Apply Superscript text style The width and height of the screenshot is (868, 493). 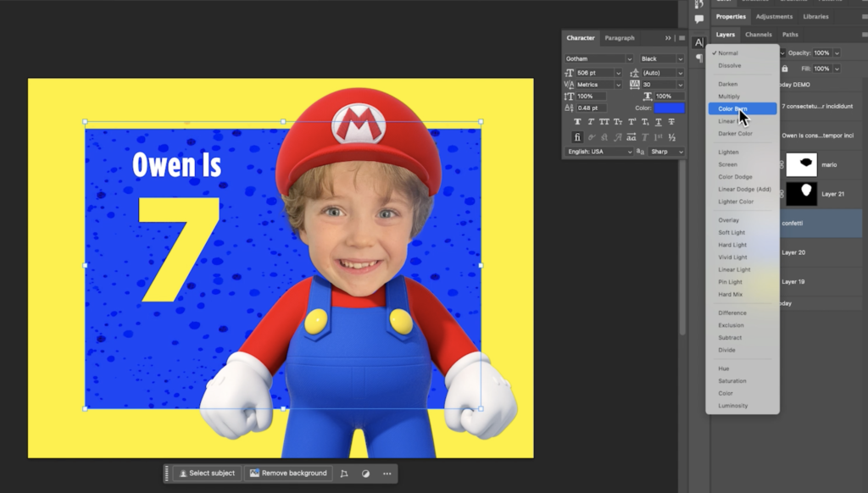click(x=632, y=122)
